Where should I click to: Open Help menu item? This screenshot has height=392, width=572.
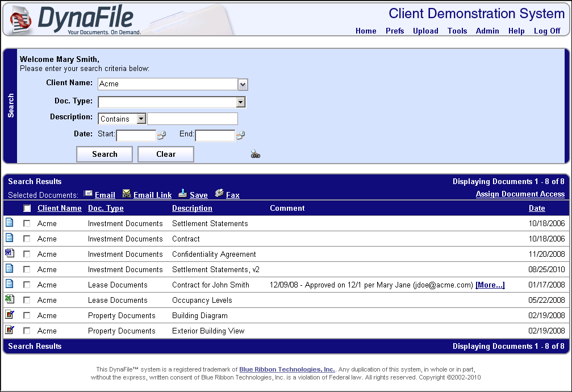[x=516, y=31]
